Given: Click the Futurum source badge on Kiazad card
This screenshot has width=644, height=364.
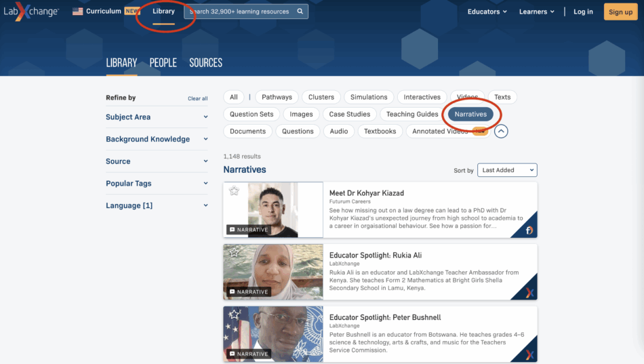Looking at the screenshot, I should point(529,230).
